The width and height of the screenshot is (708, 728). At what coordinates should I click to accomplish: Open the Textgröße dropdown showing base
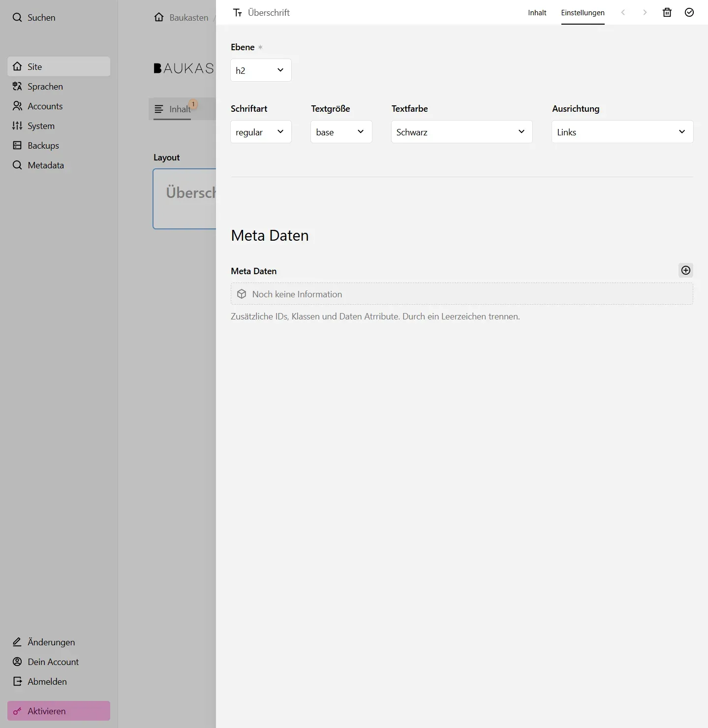[340, 131]
